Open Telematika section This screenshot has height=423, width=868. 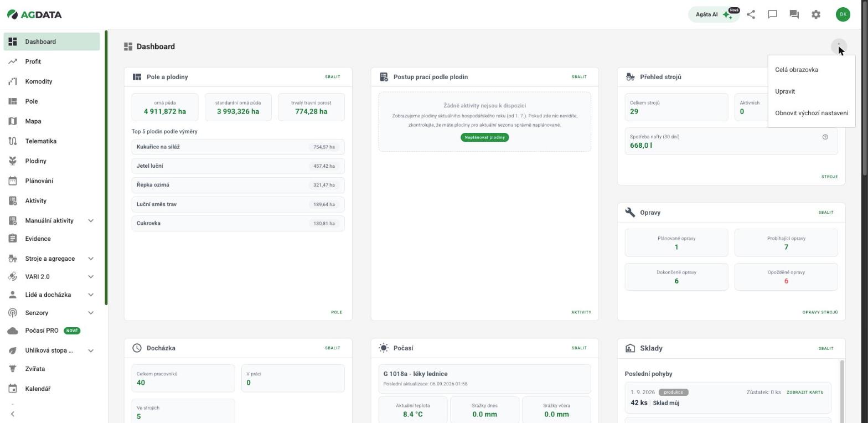coord(51,141)
